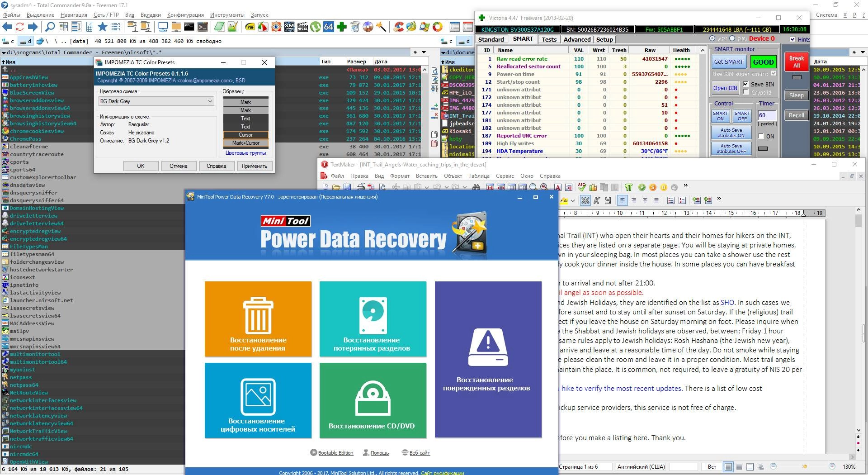Enable the Crypt it! checkbox
The width and height of the screenshot is (868, 475).
point(746,92)
